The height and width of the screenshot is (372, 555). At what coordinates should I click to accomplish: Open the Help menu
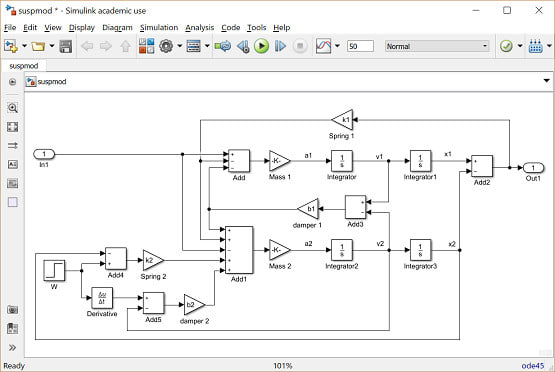click(x=282, y=27)
